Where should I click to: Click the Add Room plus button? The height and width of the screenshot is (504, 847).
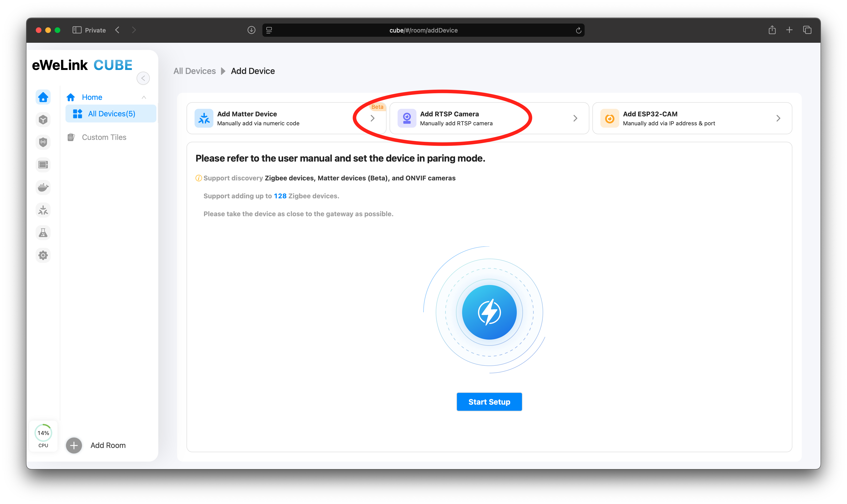coord(74,445)
